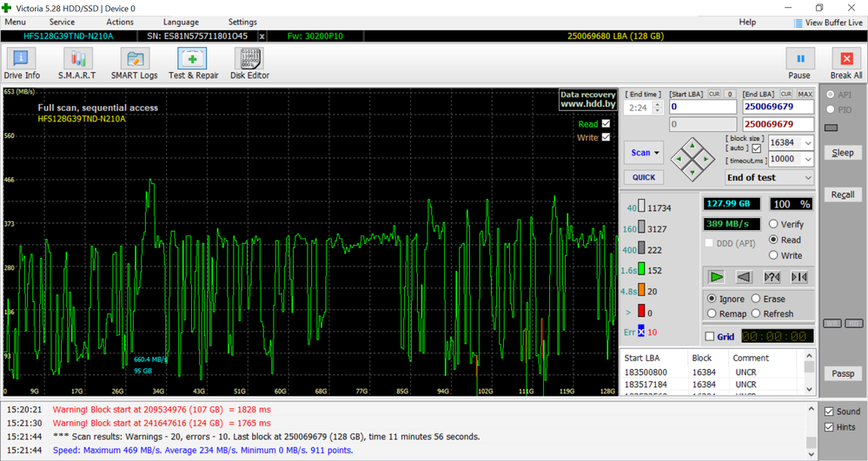Select the Verify radio option
Image resolution: width=868 pixels, height=461 pixels.
773,225
